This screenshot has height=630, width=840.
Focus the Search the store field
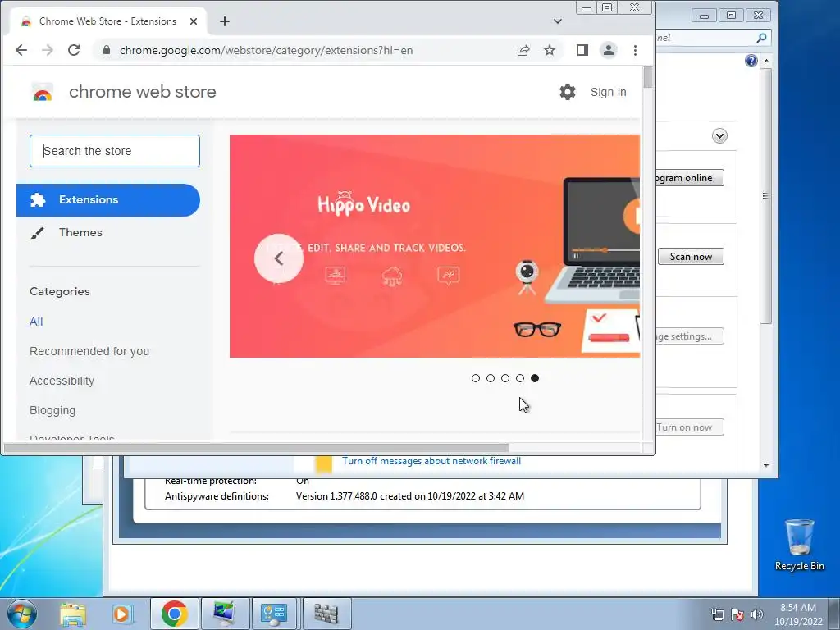(115, 151)
